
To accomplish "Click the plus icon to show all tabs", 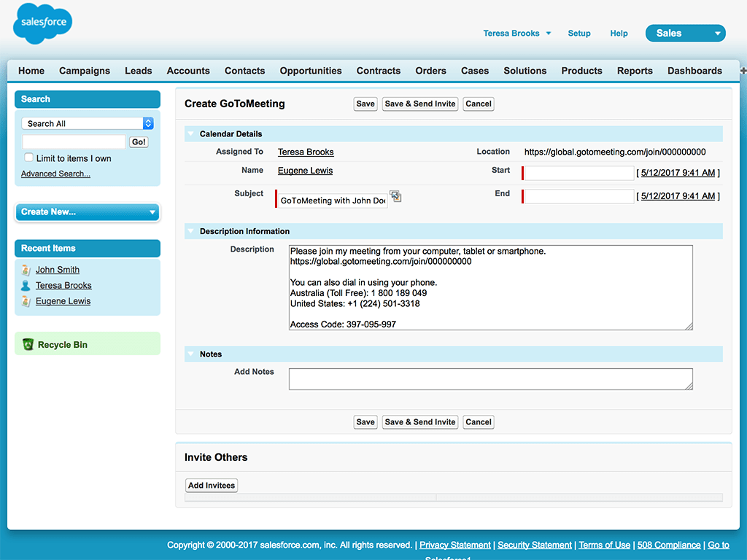I will tap(743, 71).
